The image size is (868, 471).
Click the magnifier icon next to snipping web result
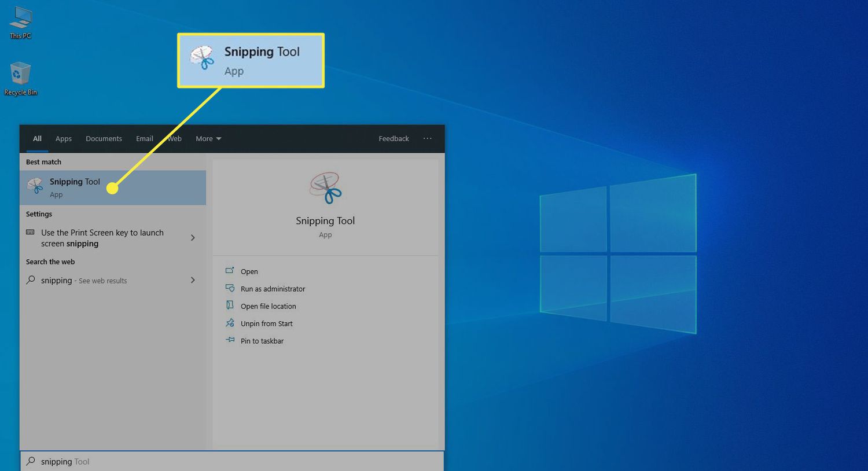(30, 280)
